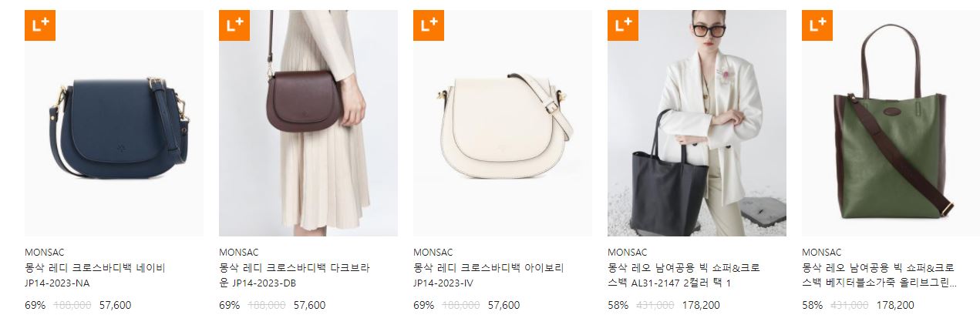This screenshot has height=335, width=980.
Task: Open product title AL31-2147 2컬러 택 1
Action: tap(684, 275)
